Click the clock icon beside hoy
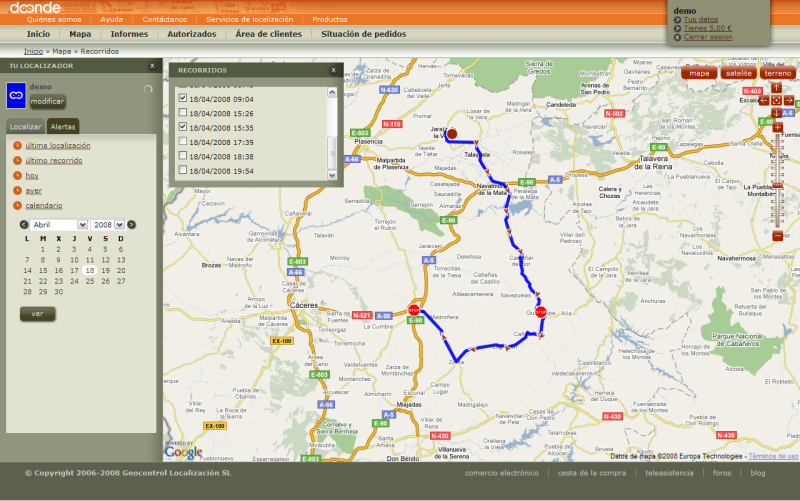Image resolution: width=800 pixels, height=501 pixels. pyautogui.click(x=17, y=176)
